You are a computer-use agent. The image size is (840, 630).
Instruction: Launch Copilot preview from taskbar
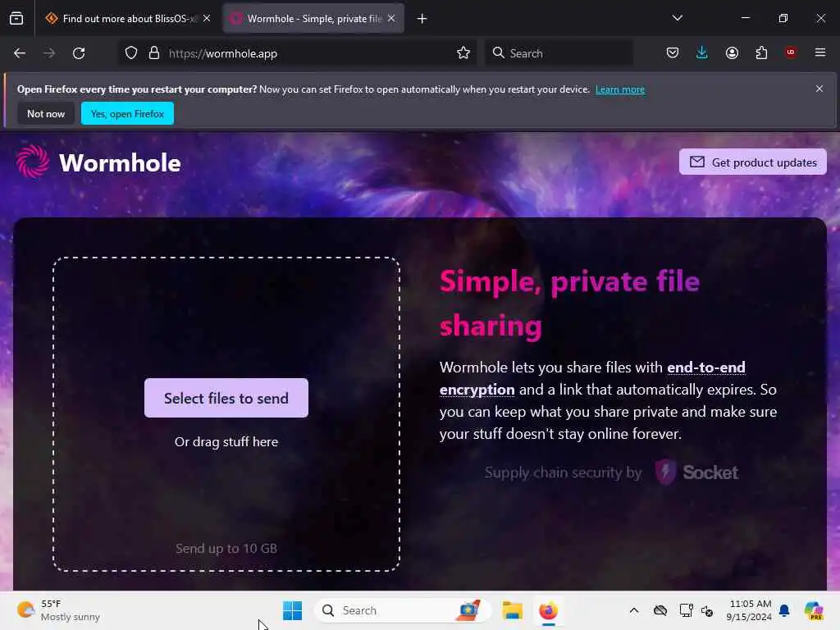(x=813, y=610)
